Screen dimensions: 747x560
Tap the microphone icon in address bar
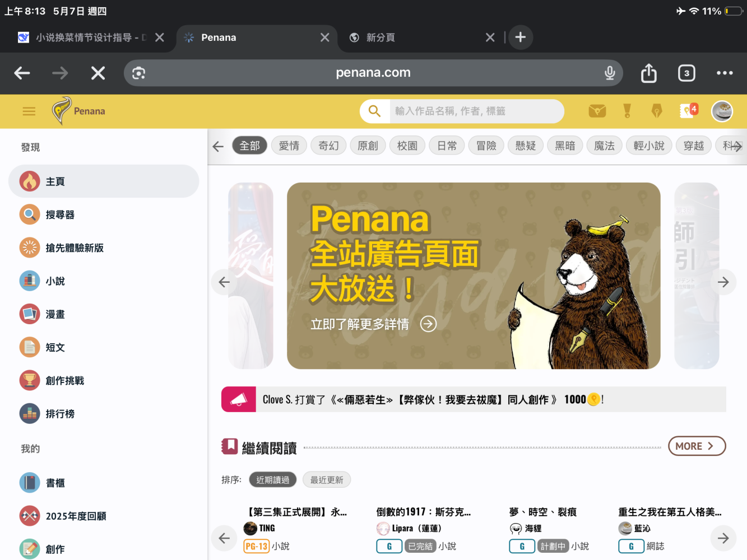(610, 73)
